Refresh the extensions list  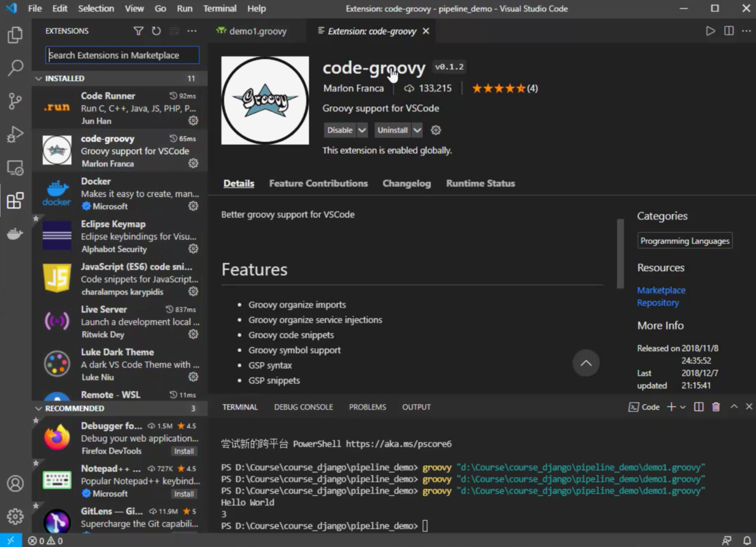coord(156,31)
